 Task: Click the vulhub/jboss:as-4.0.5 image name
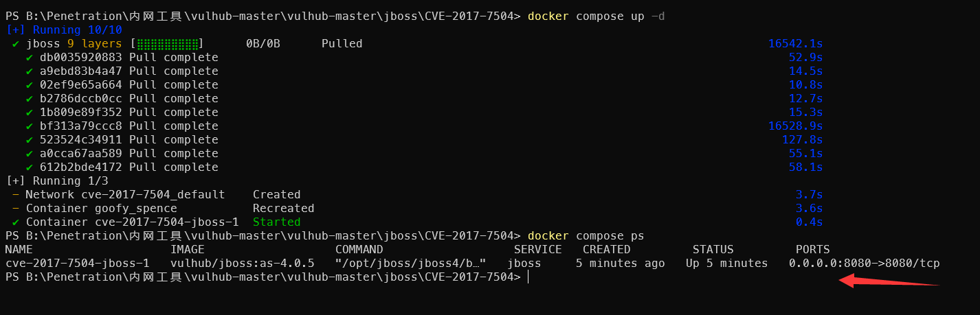click(242, 264)
